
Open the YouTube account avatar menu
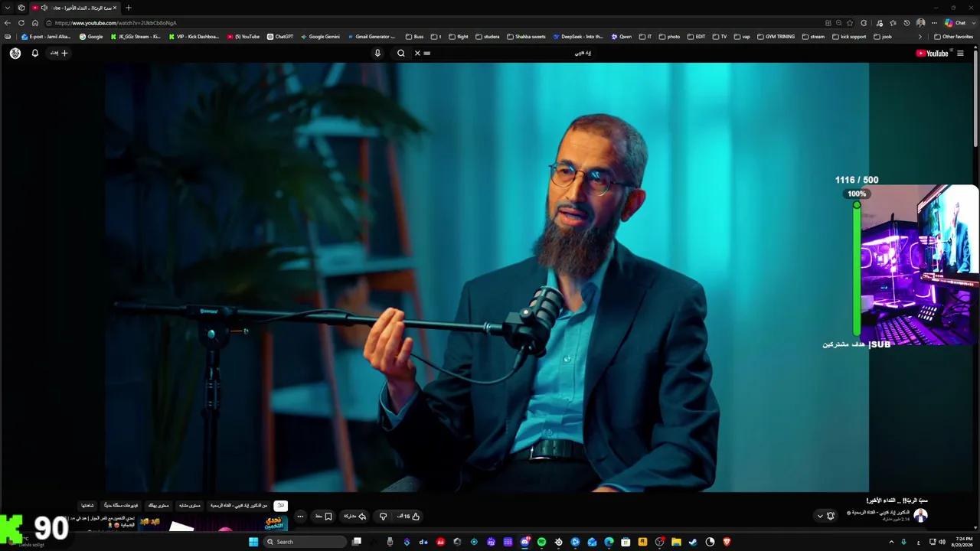[15, 54]
